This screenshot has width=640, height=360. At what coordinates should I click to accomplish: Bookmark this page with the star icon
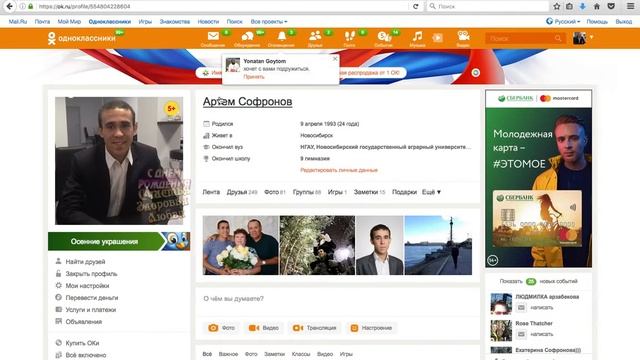point(556,7)
